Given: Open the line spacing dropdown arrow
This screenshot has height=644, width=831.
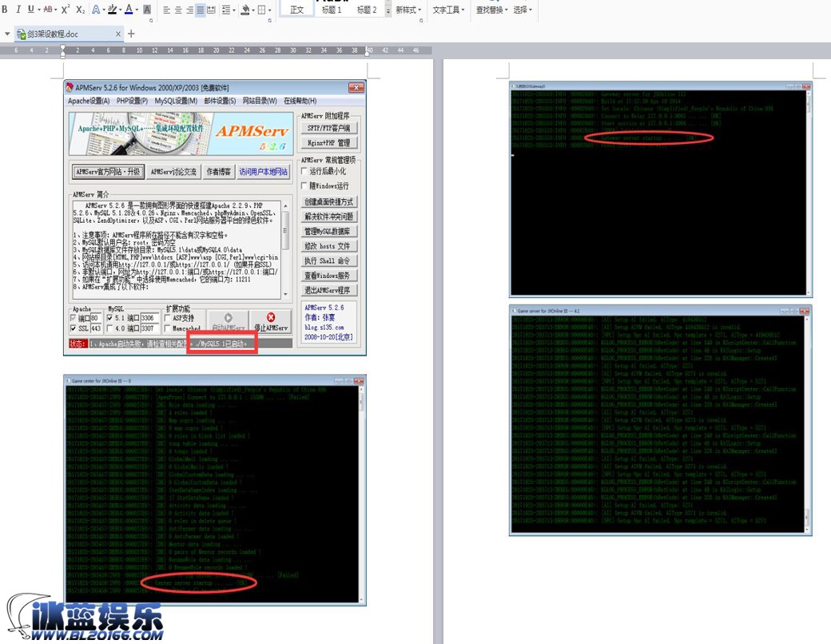Looking at the screenshot, I should 233,10.
